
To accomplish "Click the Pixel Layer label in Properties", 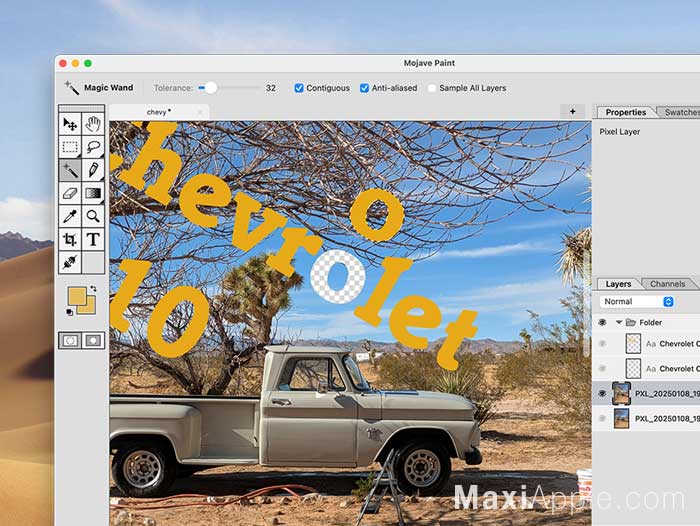I will tap(620, 132).
